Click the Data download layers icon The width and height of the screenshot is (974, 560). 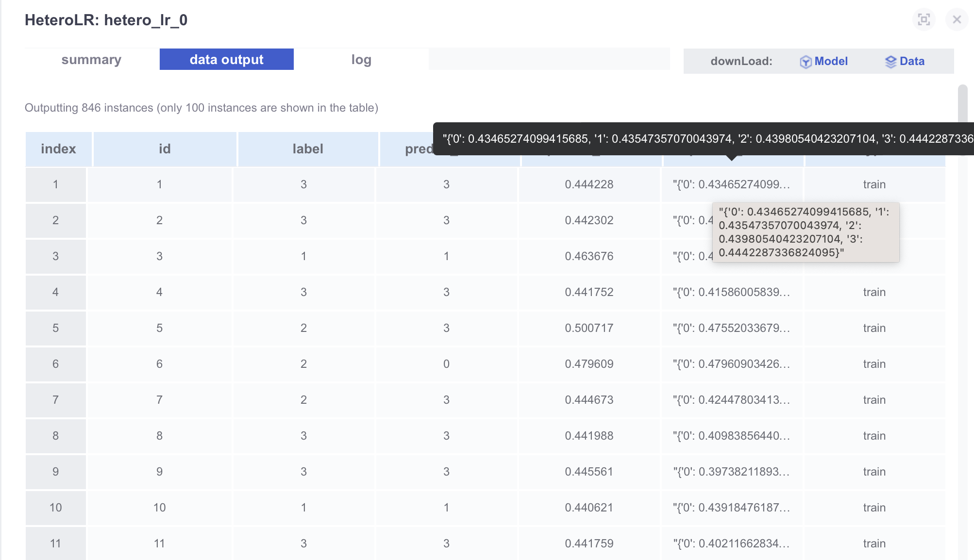[x=891, y=61]
